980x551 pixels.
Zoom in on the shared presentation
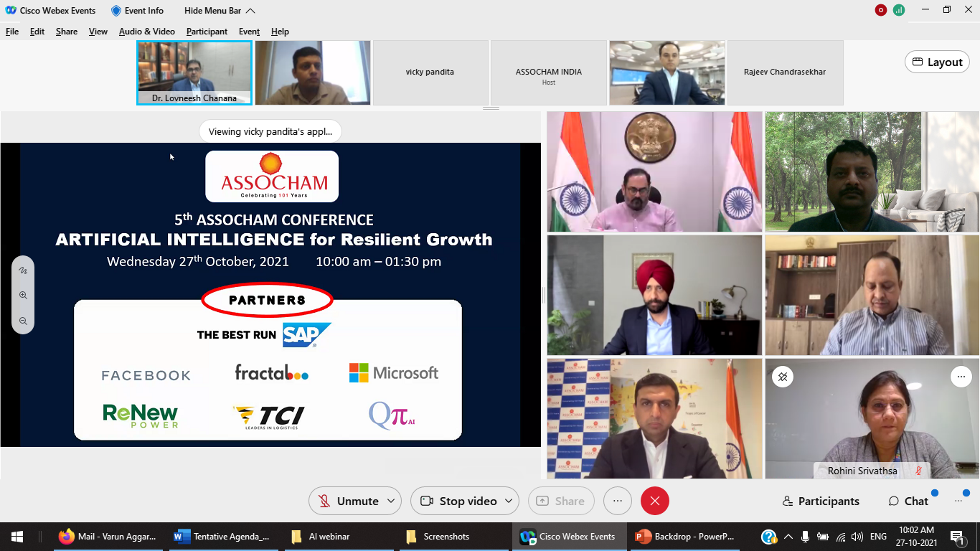pyautogui.click(x=23, y=296)
